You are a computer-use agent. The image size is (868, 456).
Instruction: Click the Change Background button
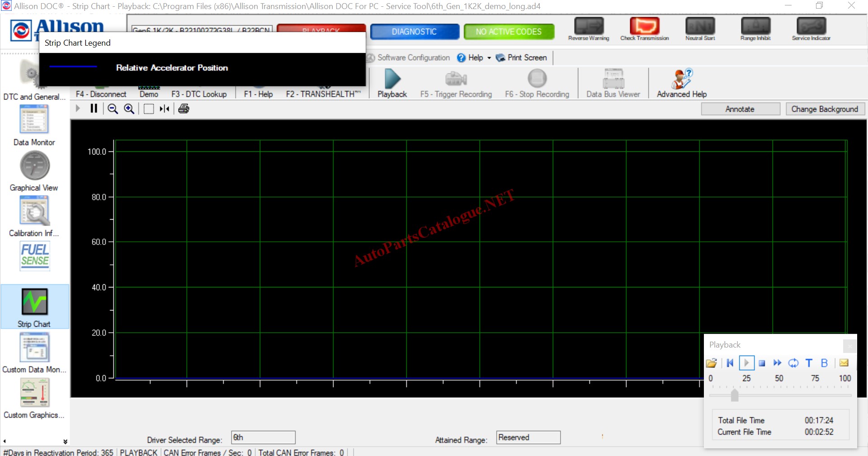click(825, 109)
